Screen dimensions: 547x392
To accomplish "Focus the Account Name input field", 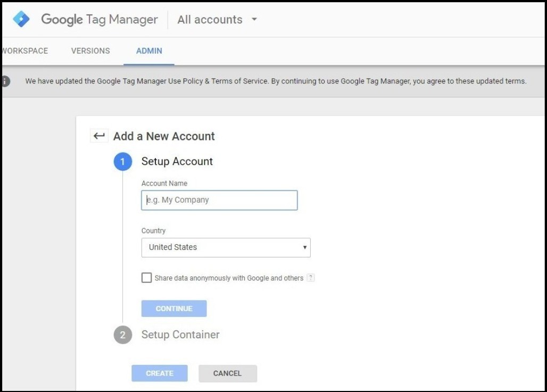I will pyautogui.click(x=219, y=200).
